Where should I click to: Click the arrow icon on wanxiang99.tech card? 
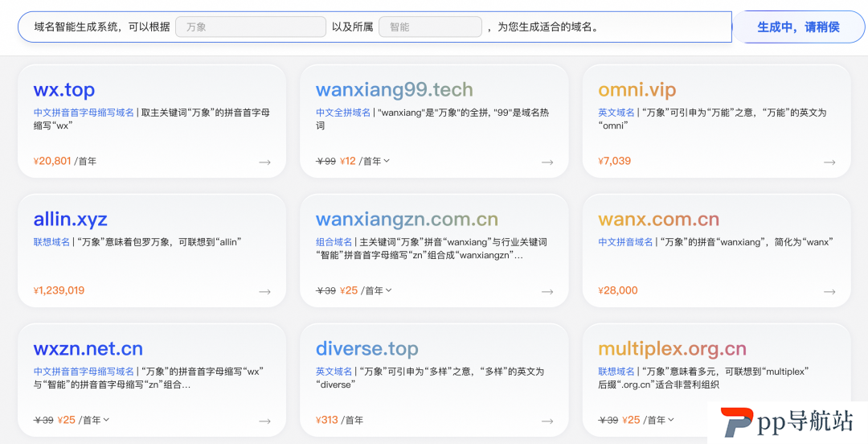coord(547,162)
